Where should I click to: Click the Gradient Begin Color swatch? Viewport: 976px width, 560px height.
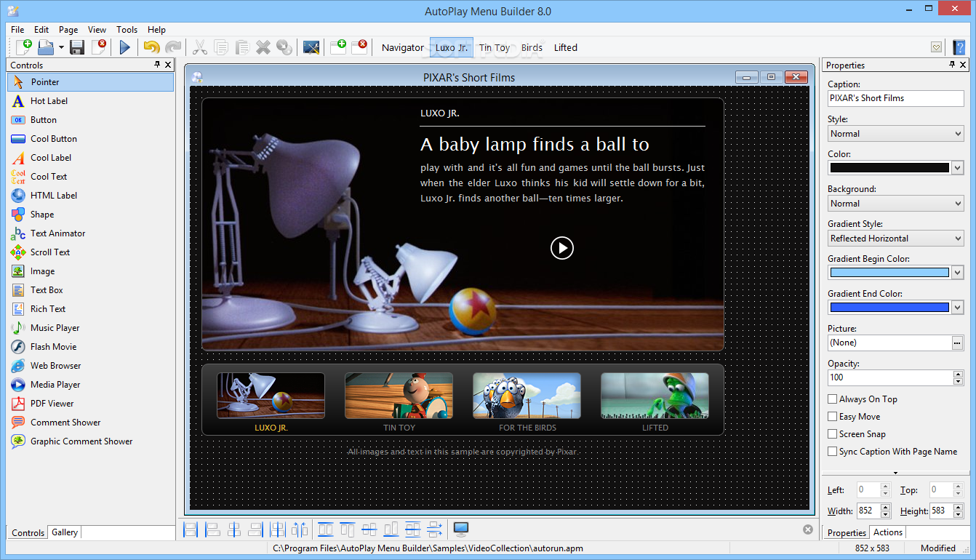click(x=889, y=273)
